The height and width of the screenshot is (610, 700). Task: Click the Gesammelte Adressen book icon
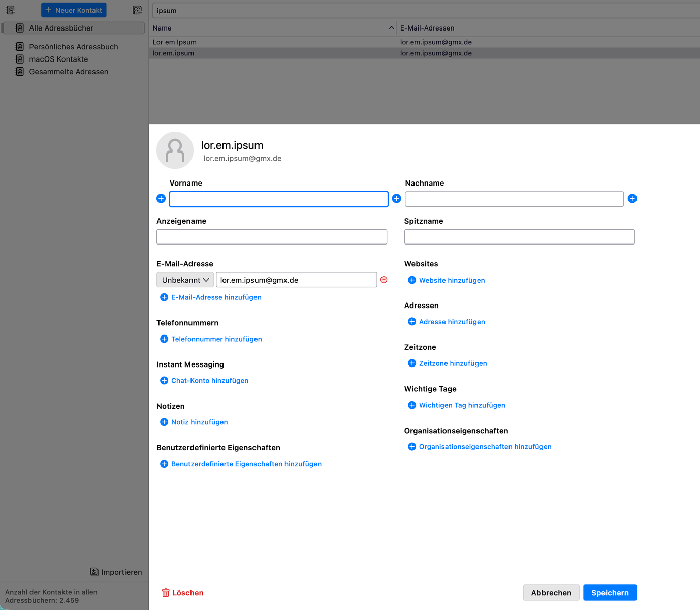[x=20, y=72]
